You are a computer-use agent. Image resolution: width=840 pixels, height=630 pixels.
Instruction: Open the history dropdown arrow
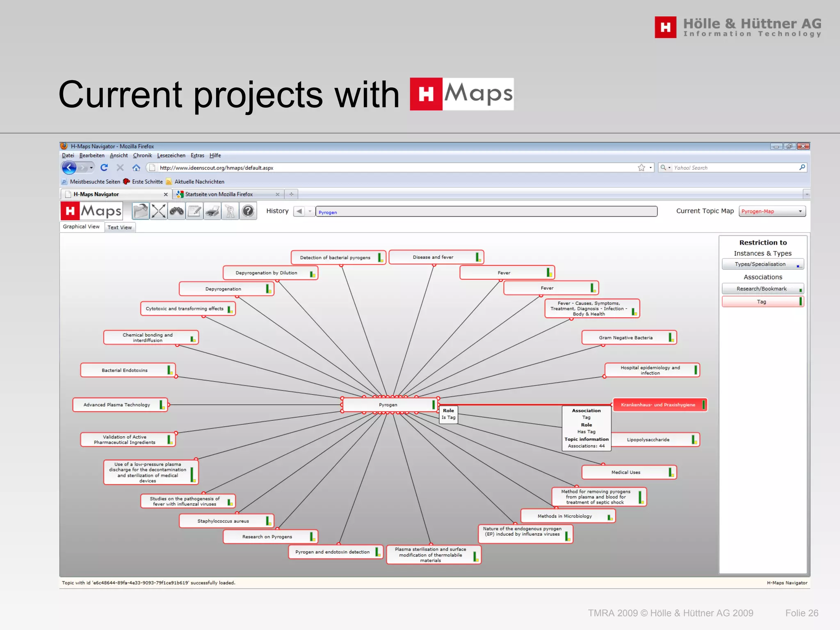[310, 211]
